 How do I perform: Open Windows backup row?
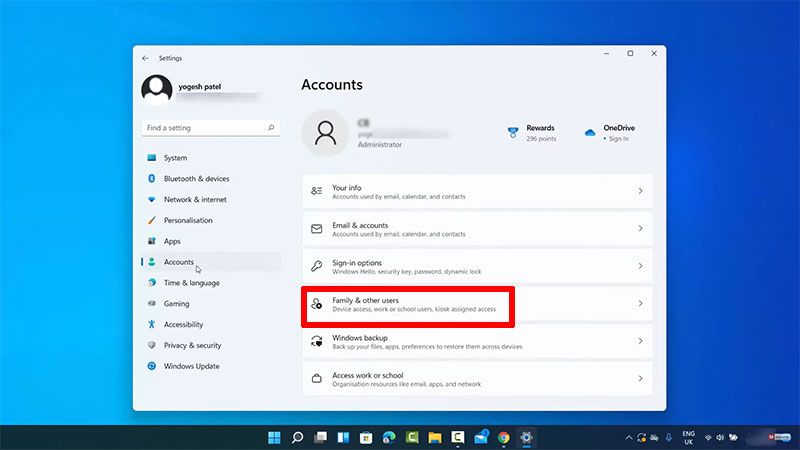point(478,341)
